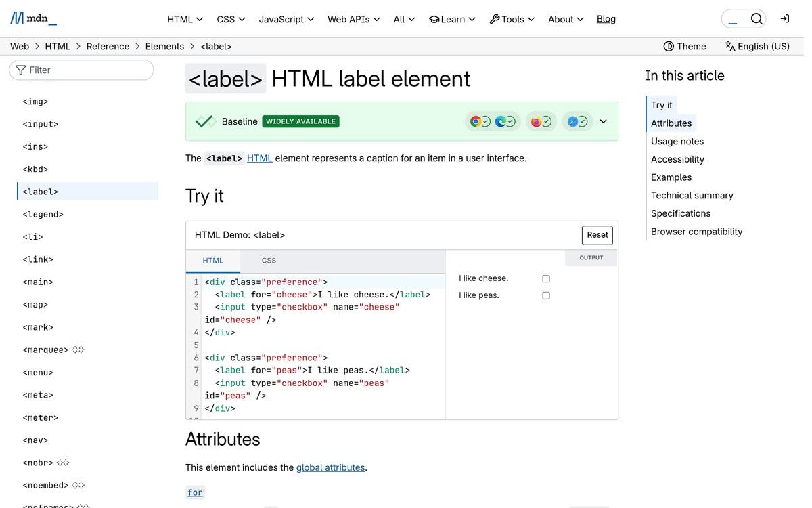
Task: Select the <label> sidebar entry
Action: [88, 192]
